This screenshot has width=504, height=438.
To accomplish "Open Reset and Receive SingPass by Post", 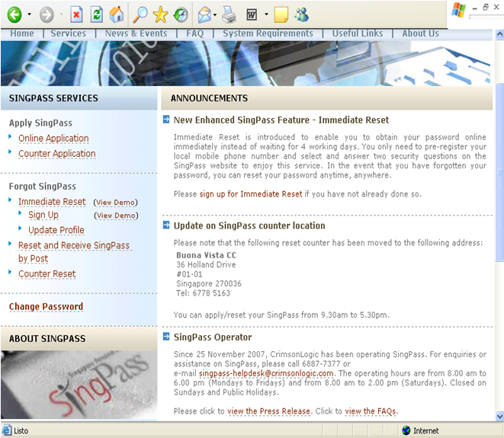I will click(74, 251).
